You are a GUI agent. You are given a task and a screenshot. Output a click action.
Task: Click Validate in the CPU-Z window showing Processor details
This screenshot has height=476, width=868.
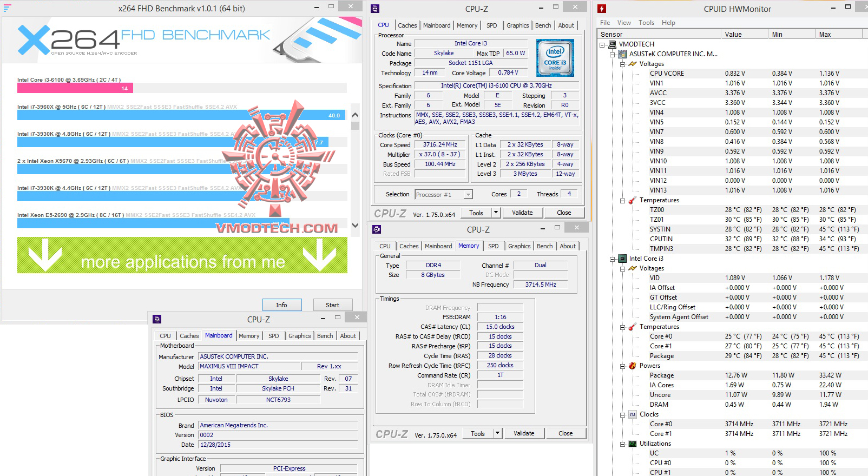pyautogui.click(x=522, y=213)
